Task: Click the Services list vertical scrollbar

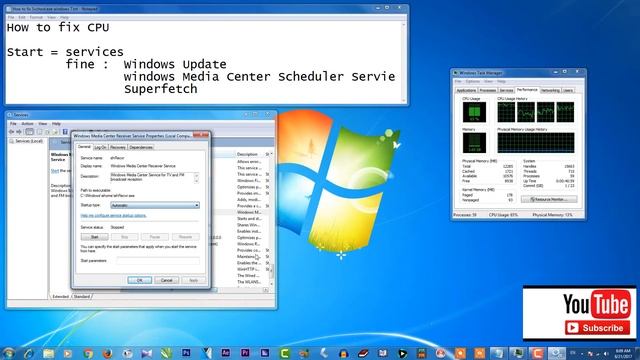Action: tap(271, 218)
